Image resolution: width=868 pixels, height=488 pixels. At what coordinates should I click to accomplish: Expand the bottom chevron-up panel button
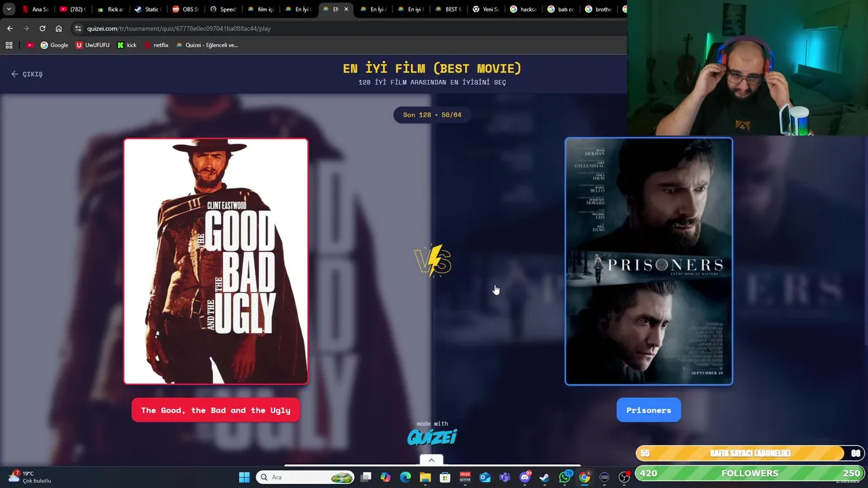click(431, 460)
